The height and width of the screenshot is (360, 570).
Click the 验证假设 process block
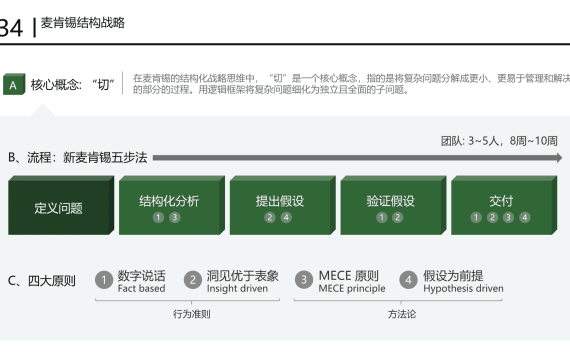tap(393, 205)
